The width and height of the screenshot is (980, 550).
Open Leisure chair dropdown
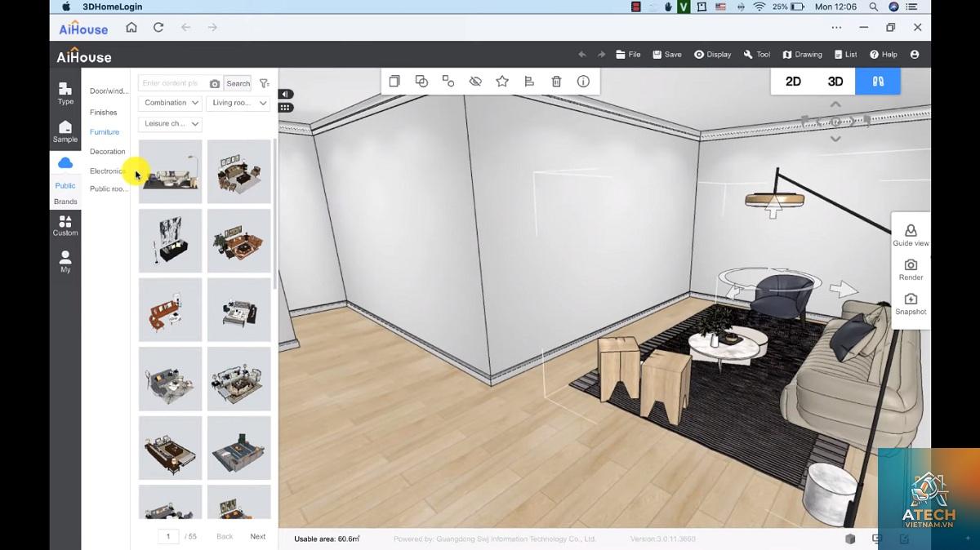[x=170, y=124]
